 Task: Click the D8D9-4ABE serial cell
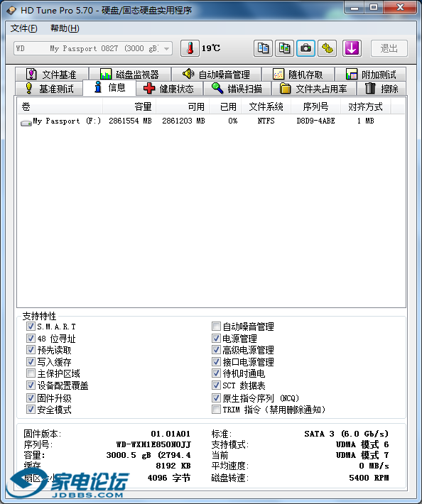pos(315,121)
